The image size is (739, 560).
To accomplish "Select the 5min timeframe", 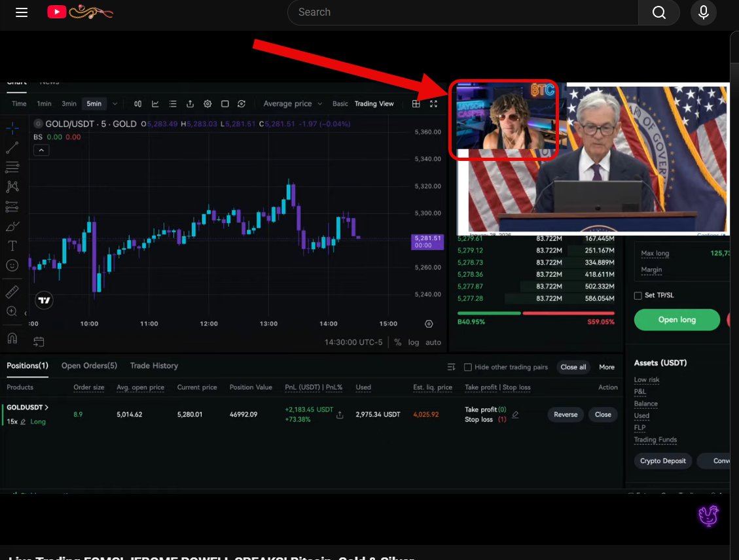I will [x=94, y=103].
